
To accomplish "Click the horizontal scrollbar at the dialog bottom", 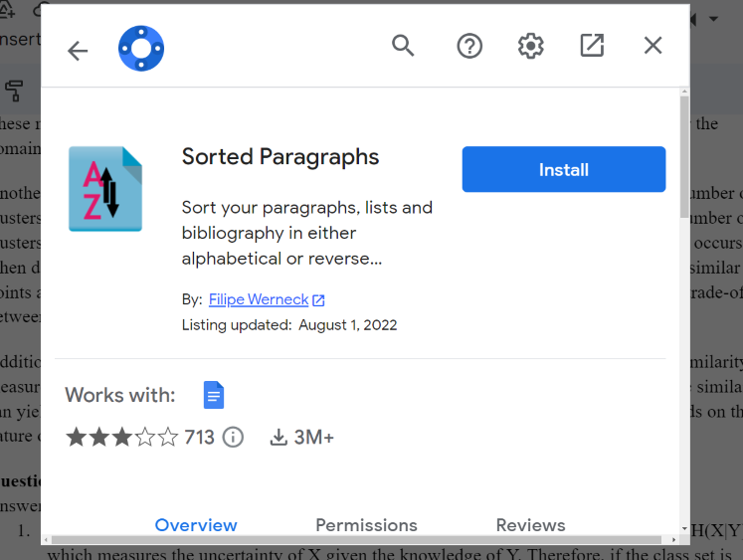I will pyautogui.click(x=356, y=540).
